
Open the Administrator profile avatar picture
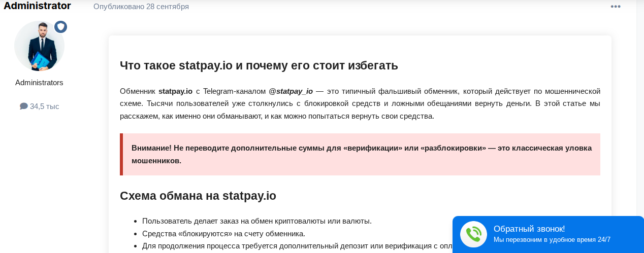coord(39,46)
